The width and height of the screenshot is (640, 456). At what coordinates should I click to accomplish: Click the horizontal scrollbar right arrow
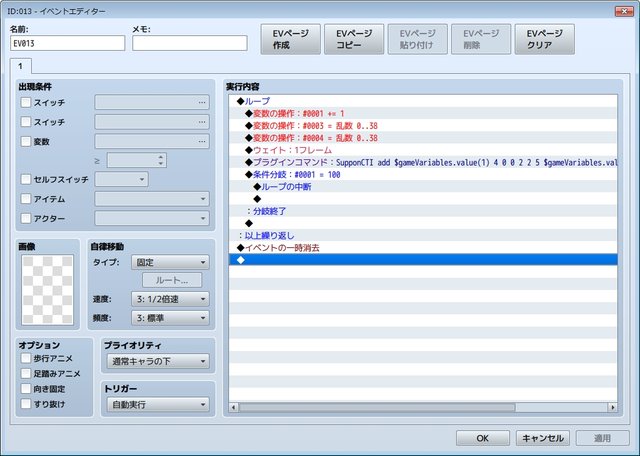(612, 407)
